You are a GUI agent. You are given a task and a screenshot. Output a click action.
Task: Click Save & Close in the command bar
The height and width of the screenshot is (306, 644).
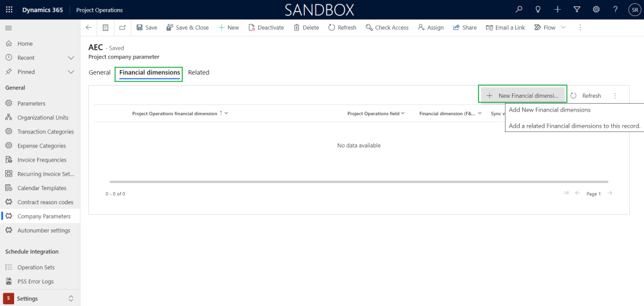187,28
